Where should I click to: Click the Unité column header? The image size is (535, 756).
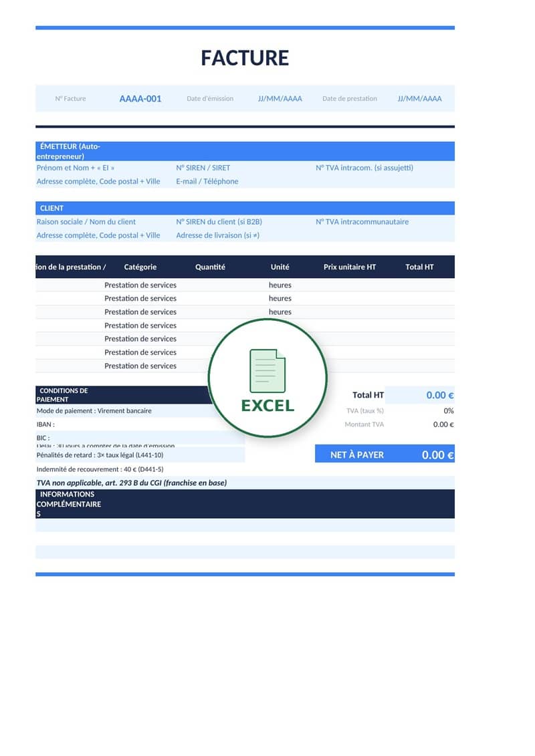tap(280, 267)
